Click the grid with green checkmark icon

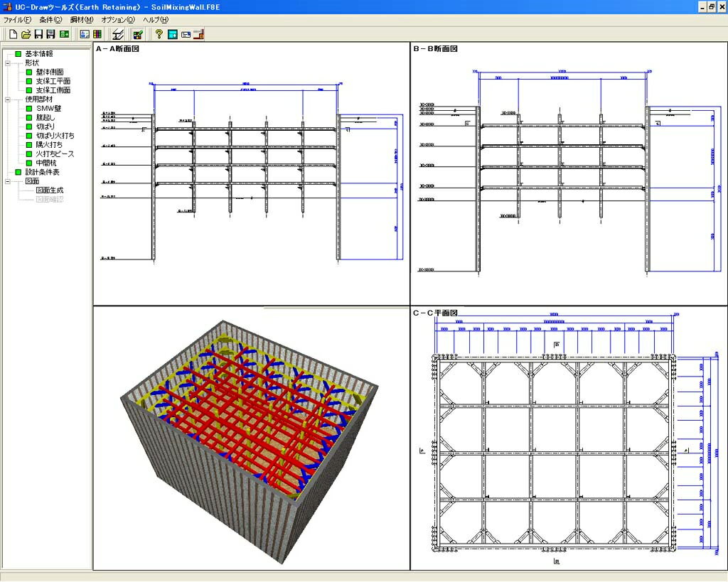[x=138, y=33]
